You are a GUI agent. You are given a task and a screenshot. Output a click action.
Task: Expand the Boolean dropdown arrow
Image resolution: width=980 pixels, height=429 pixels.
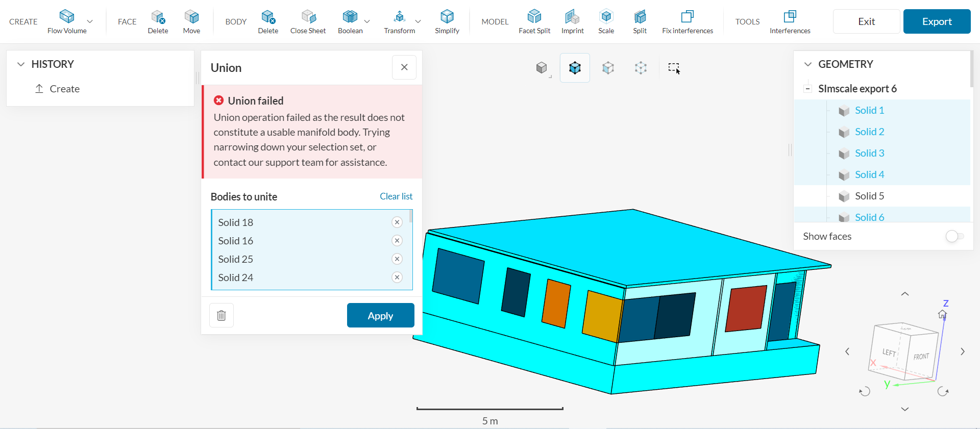[x=367, y=21]
